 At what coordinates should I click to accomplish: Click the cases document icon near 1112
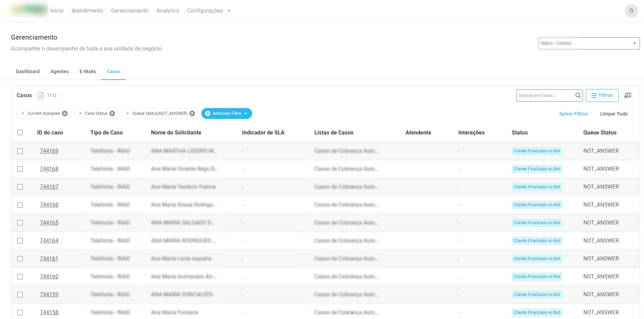(x=41, y=95)
